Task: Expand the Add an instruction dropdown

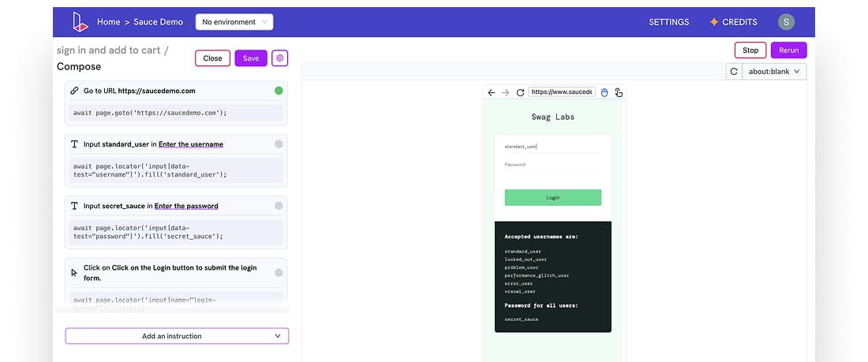Action: (177, 336)
